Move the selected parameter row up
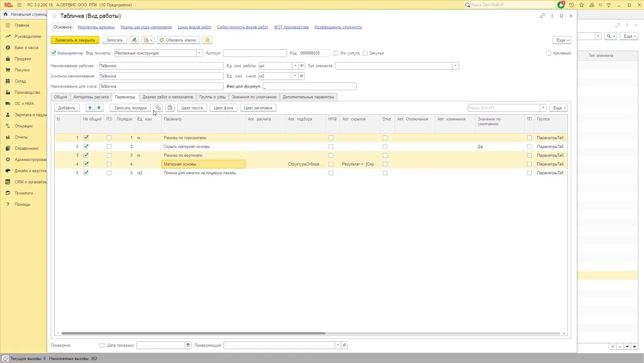Screen dimensions: 644x363 click(x=90, y=108)
